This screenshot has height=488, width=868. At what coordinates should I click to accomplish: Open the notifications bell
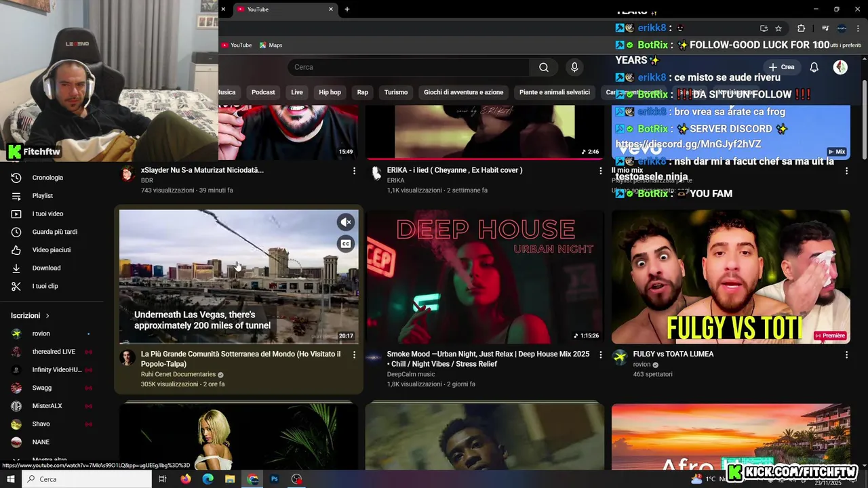coord(814,67)
